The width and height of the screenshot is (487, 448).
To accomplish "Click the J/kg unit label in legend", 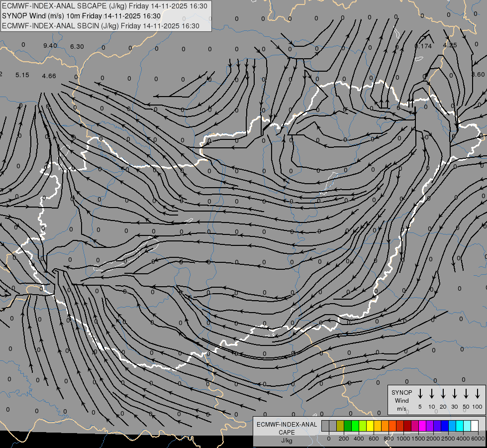I will pyautogui.click(x=287, y=441).
